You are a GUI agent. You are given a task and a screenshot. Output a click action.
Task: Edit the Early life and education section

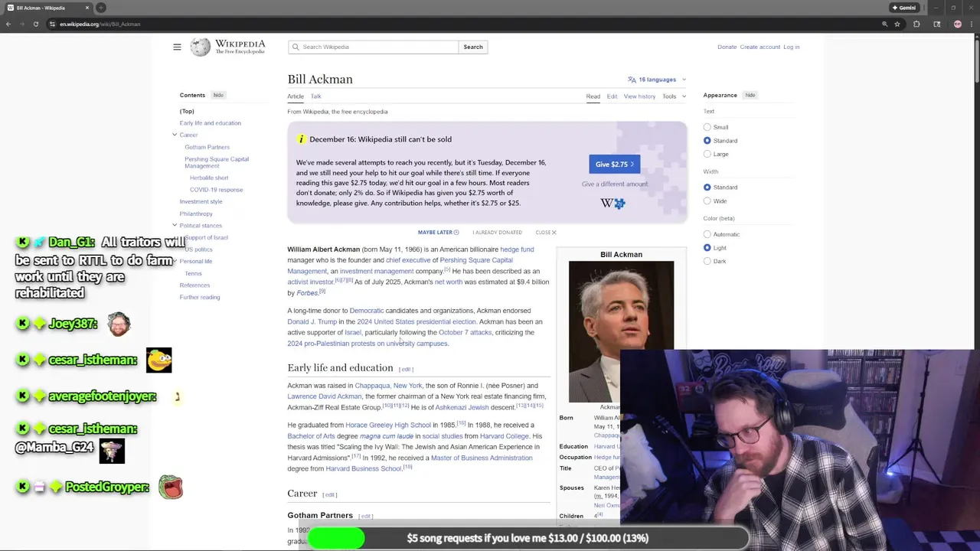coord(406,369)
